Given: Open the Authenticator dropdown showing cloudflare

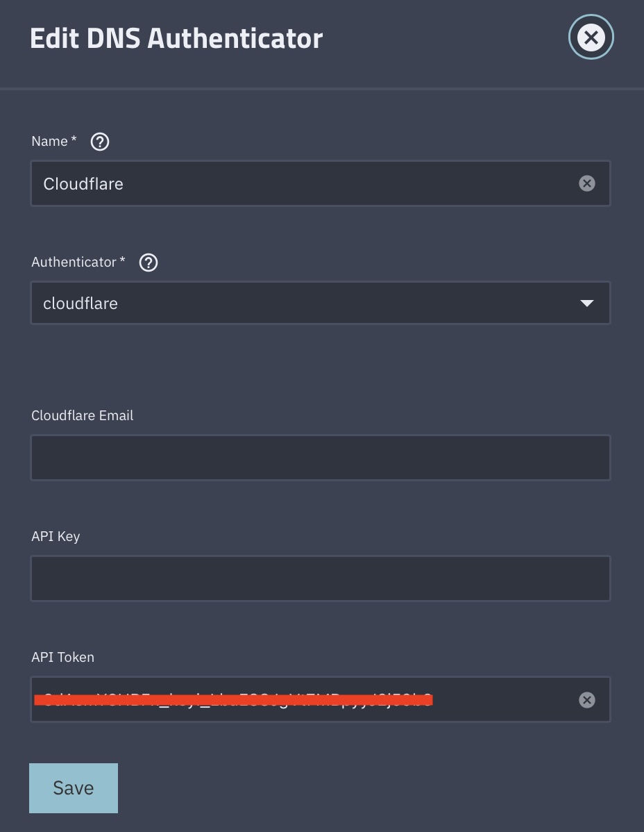Looking at the screenshot, I should [x=320, y=303].
